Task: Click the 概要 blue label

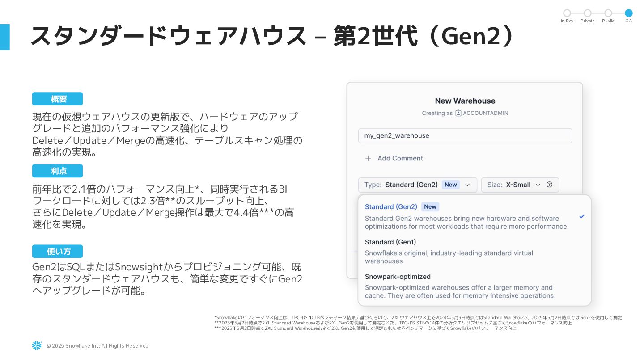Action: click(x=57, y=99)
